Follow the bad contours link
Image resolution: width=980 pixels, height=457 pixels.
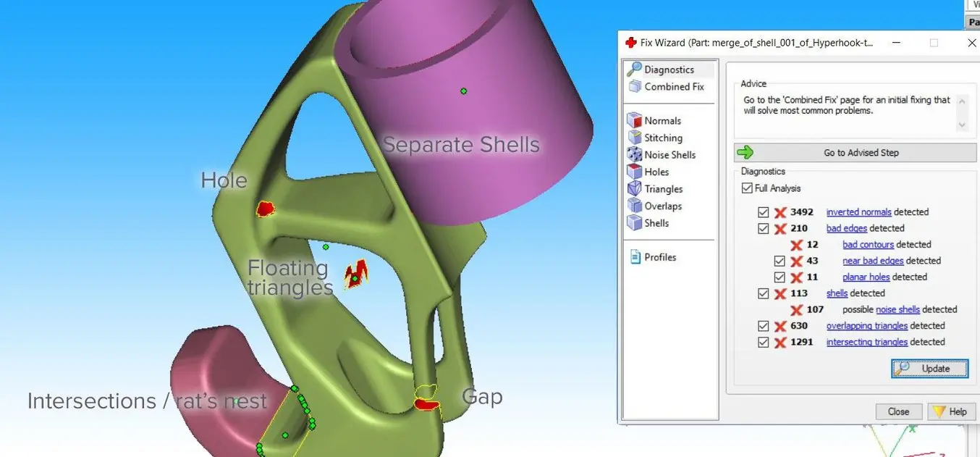(x=868, y=245)
